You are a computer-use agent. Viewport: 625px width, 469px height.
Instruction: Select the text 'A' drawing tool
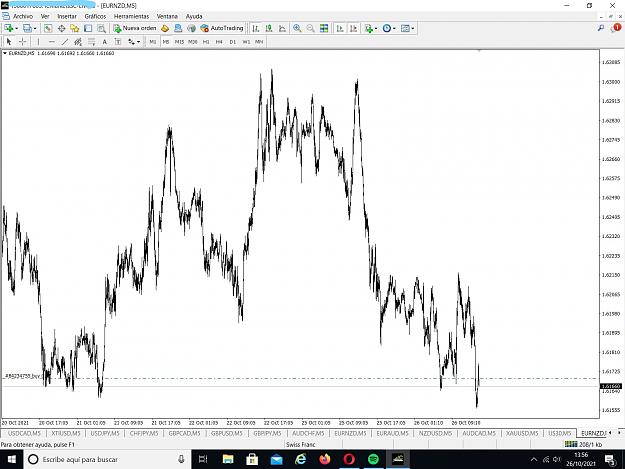104,41
